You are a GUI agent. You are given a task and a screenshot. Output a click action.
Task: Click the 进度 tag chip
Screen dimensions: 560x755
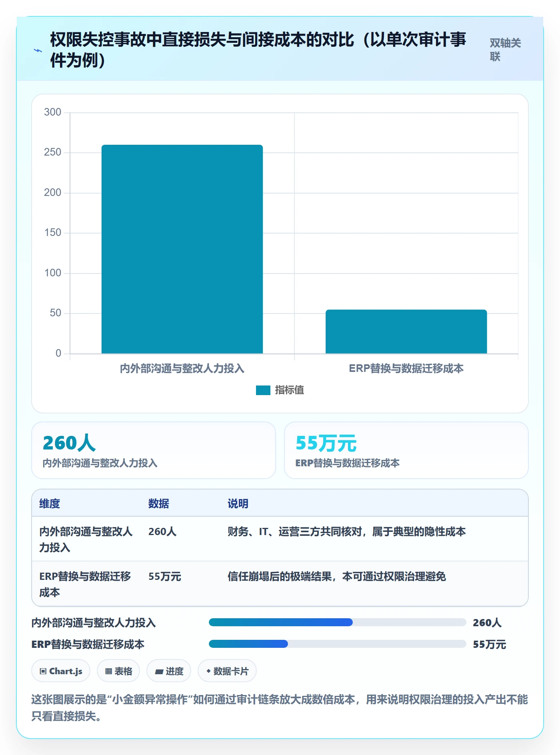(169, 671)
